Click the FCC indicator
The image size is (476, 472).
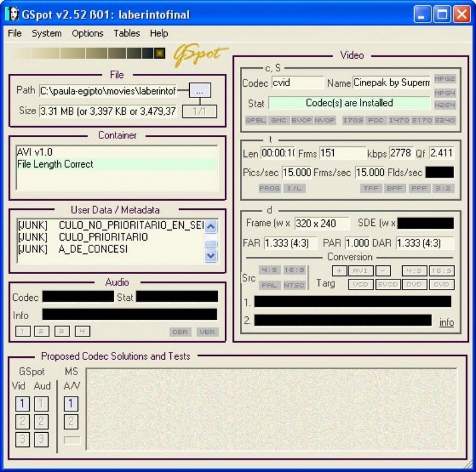375,120
